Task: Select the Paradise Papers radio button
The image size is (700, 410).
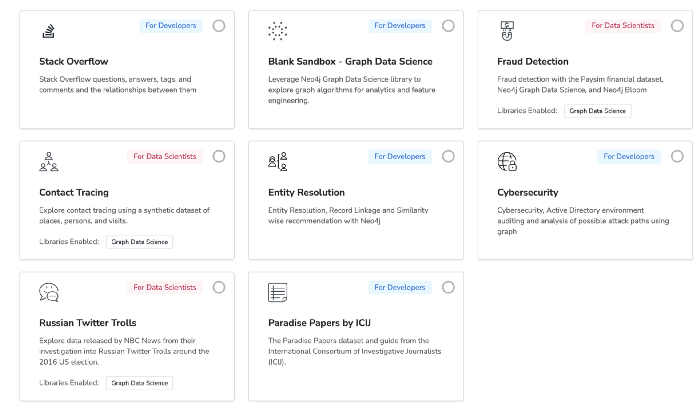Action: (448, 287)
